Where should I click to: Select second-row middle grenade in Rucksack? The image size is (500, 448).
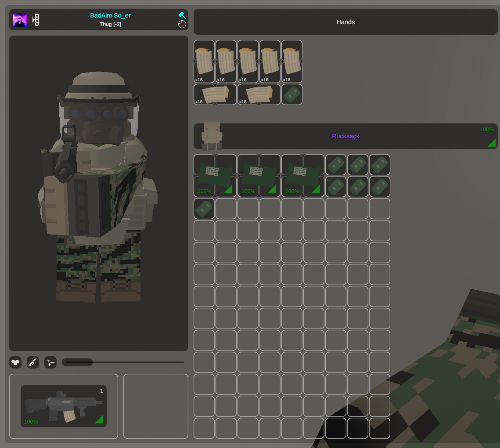click(x=358, y=187)
